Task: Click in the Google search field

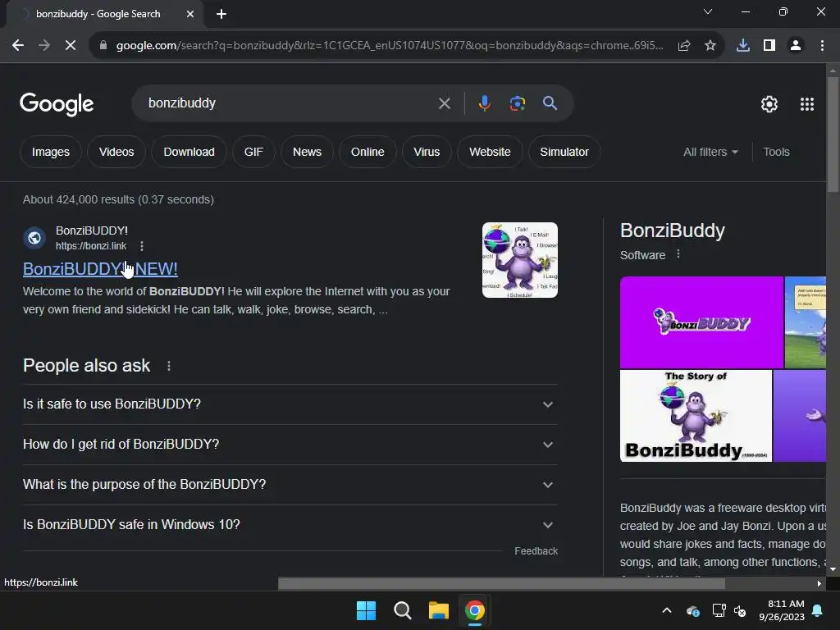Action: 290,103
